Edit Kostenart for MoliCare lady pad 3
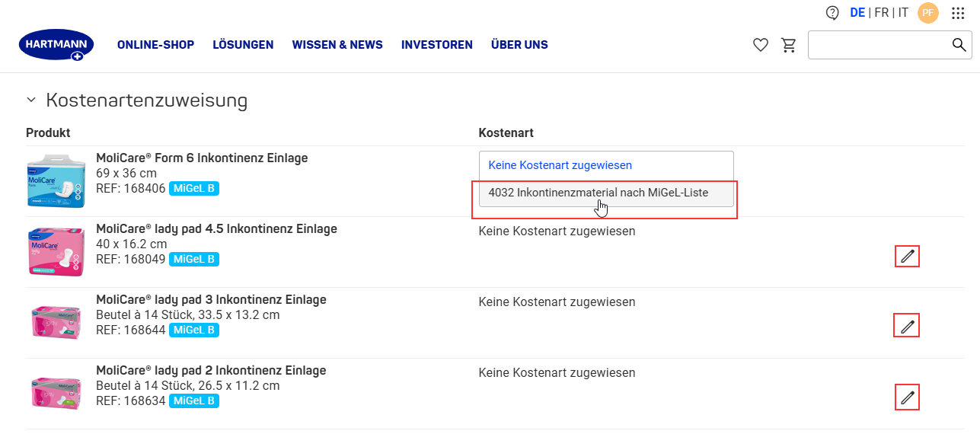This screenshot has width=980, height=434. 907,327
